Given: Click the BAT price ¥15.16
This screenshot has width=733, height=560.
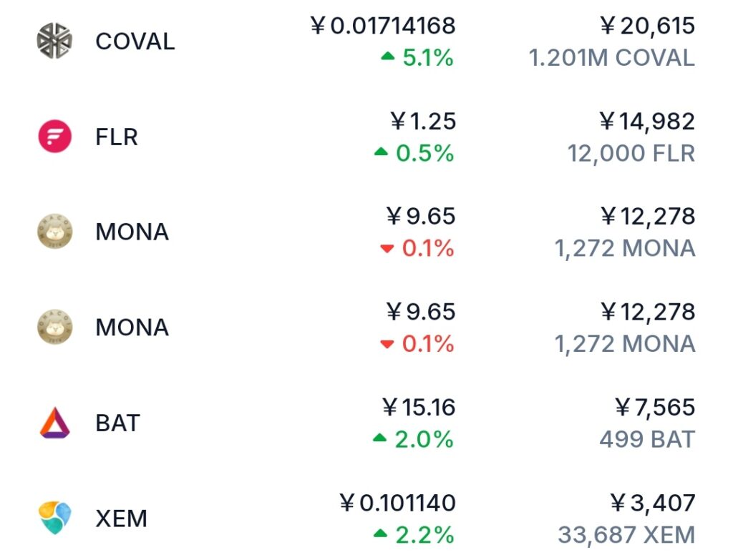Looking at the screenshot, I should [x=419, y=408].
